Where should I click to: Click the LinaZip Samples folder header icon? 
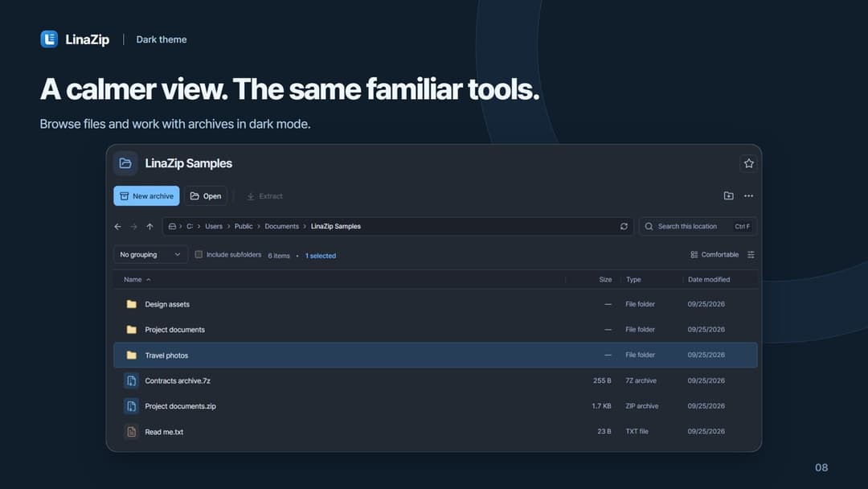coord(125,163)
